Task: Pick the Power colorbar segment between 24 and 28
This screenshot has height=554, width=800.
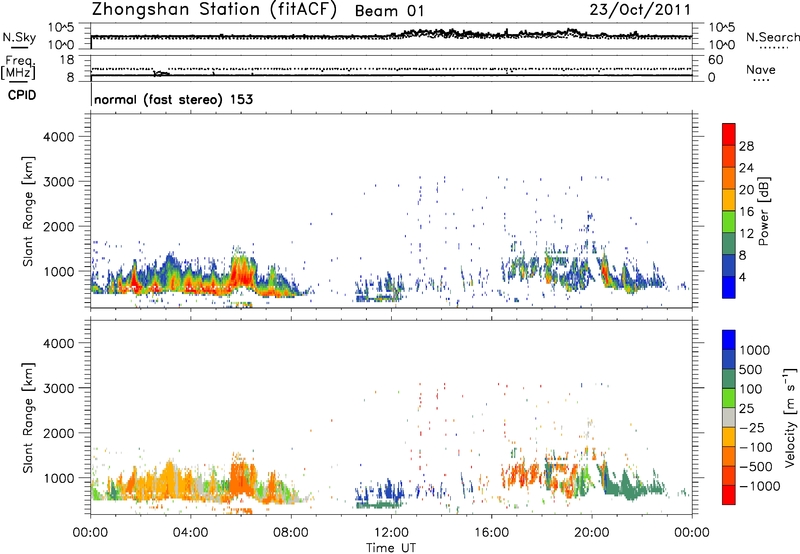Action: (729, 156)
